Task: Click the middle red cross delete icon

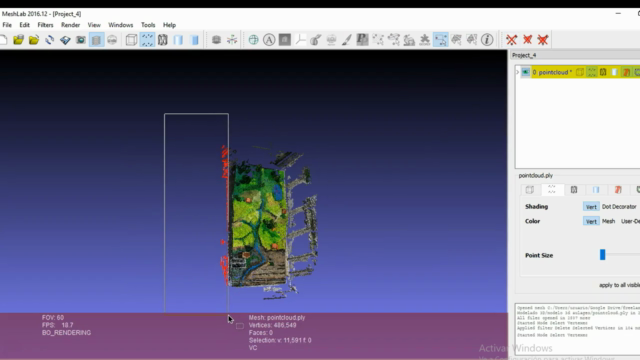Action: [x=527, y=40]
